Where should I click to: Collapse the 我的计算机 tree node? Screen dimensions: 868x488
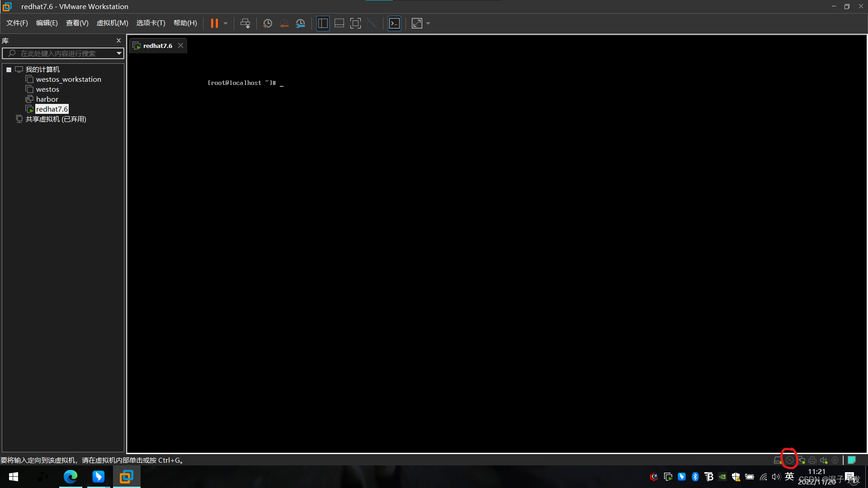[x=9, y=70]
